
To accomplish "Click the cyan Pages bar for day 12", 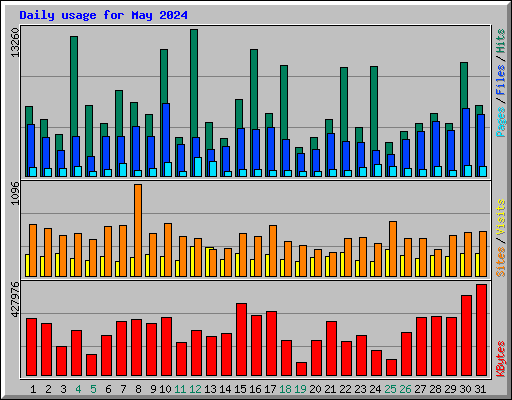I will tap(198, 167).
